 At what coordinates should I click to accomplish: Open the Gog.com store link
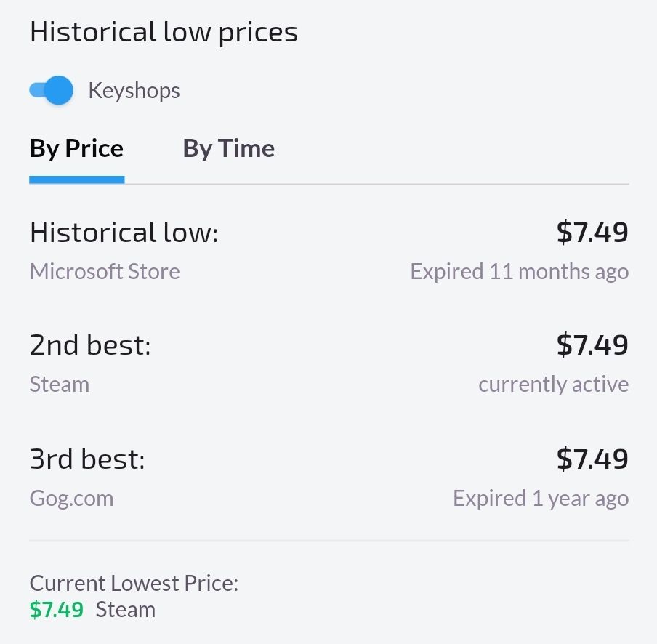[71, 499]
